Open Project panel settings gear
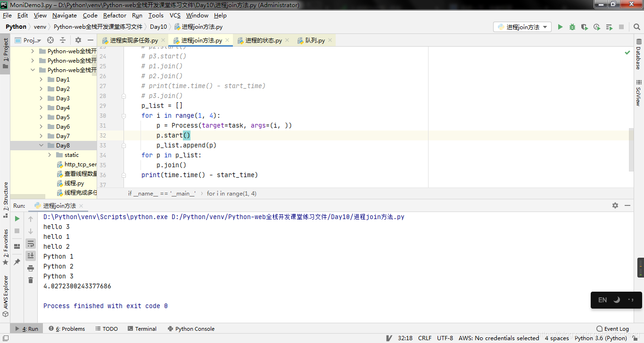The width and height of the screenshot is (644, 343). tap(78, 40)
